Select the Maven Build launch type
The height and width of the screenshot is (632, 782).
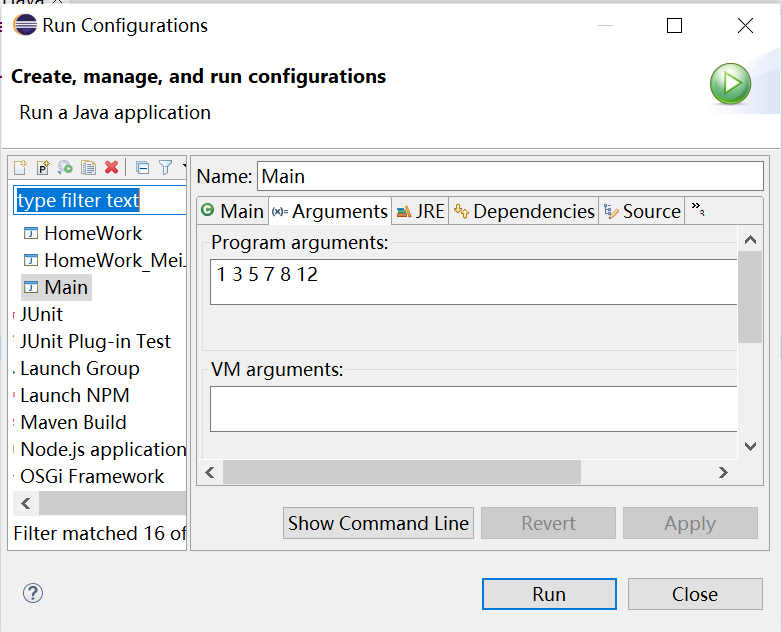coord(73,422)
